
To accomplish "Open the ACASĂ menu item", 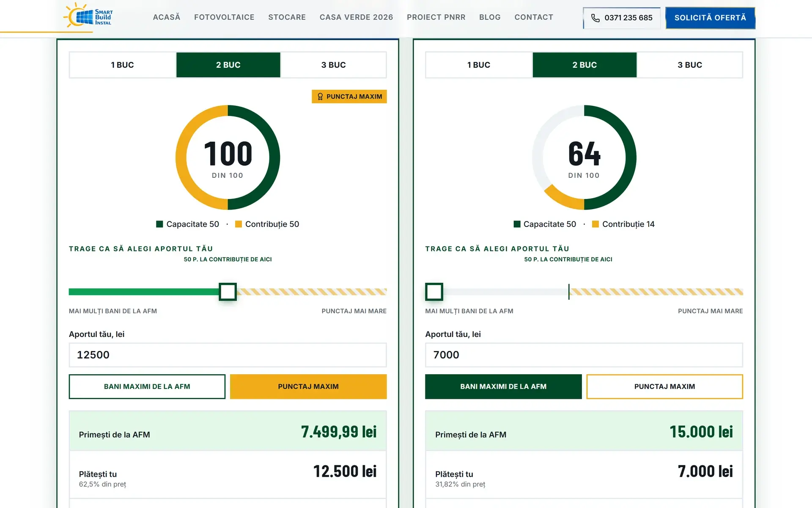I will coord(167,17).
